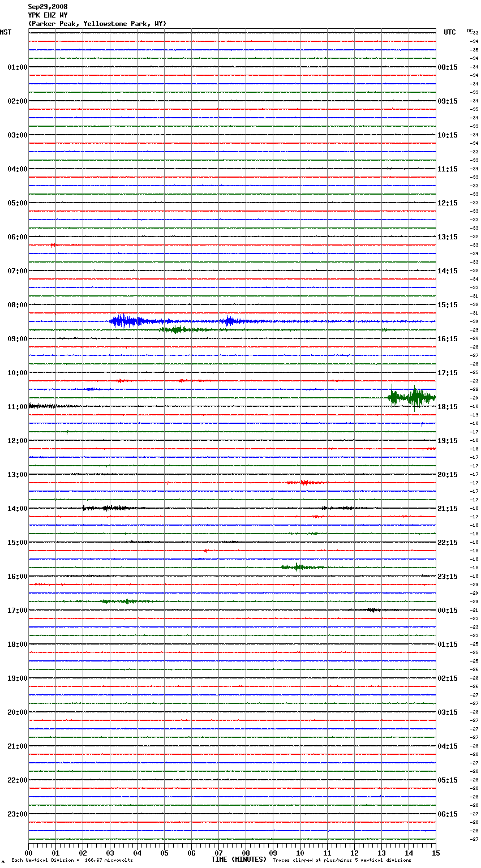This screenshot has width=481, height=868.
Task: Select the 01:00 MST hour label
Action: [18, 67]
